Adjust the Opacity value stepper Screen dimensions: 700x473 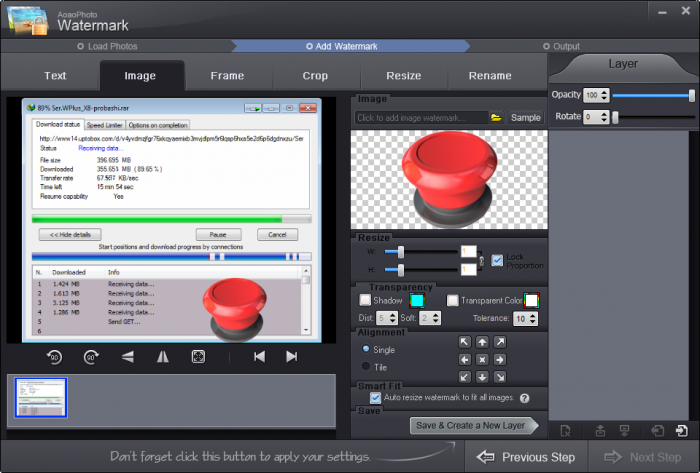(604, 95)
